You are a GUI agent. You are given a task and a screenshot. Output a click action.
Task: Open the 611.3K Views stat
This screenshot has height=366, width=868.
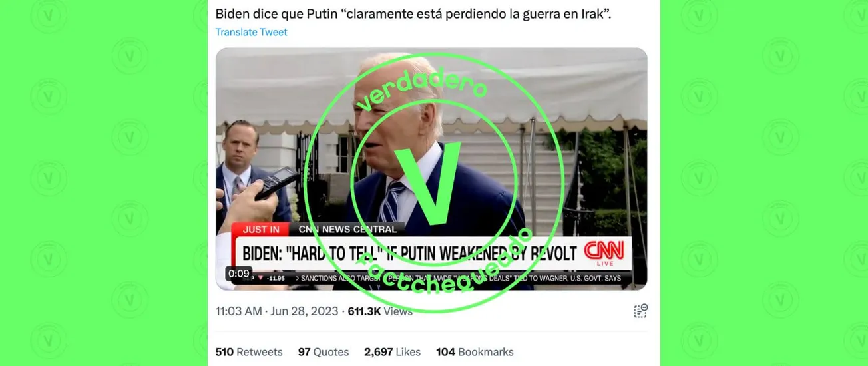pyautogui.click(x=380, y=311)
